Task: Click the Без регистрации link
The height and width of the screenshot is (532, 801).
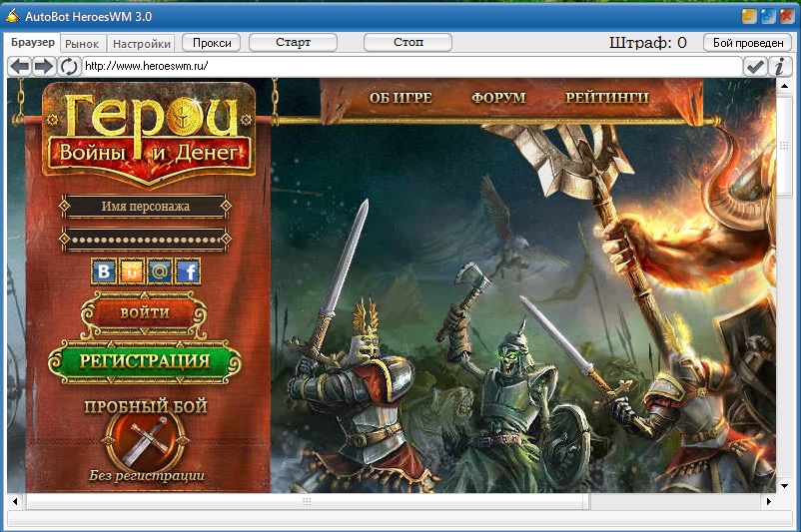Action: click(x=147, y=475)
